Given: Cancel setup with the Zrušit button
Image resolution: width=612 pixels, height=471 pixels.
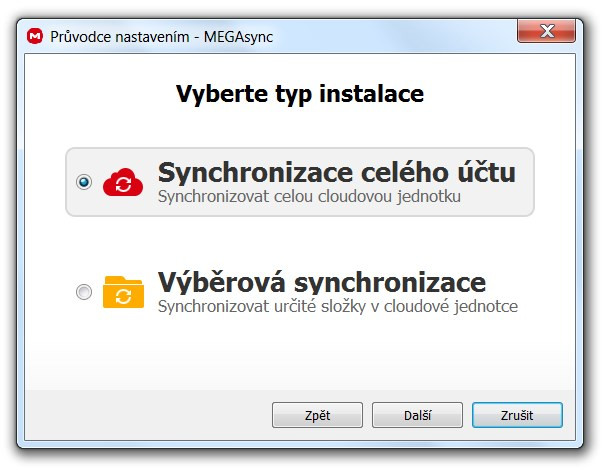Looking at the screenshot, I should click(517, 415).
